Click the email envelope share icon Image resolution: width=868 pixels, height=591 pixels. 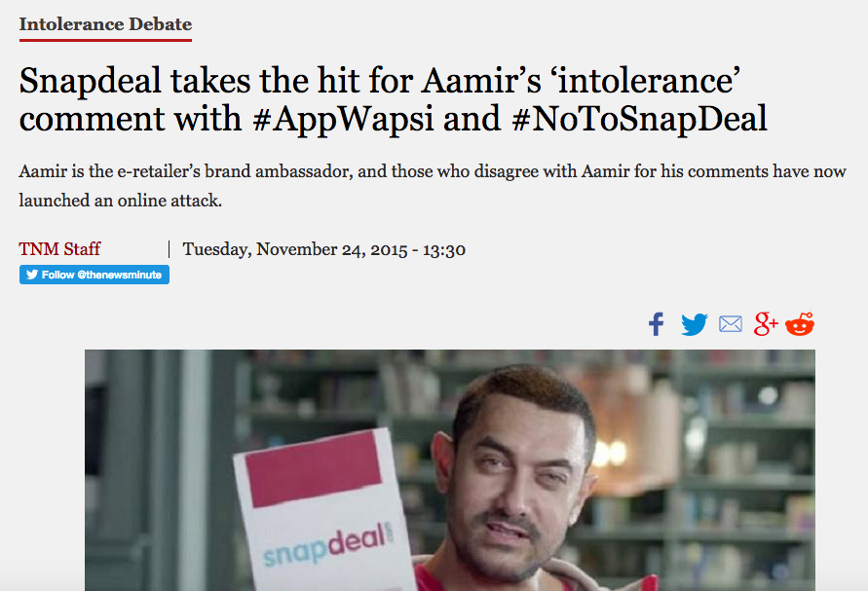[731, 323]
